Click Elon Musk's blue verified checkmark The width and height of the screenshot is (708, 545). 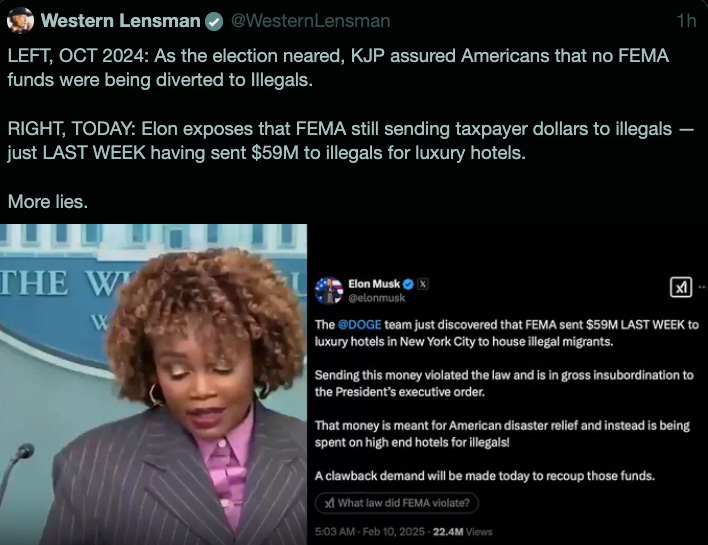408,284
